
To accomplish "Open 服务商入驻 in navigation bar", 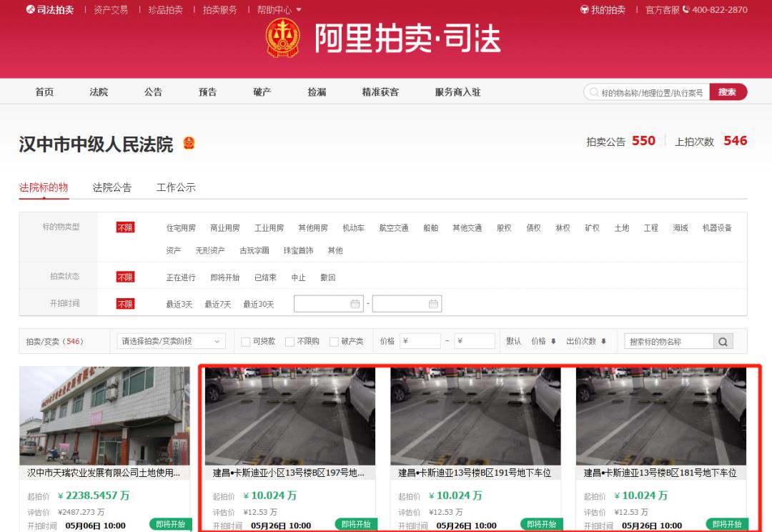I will pos(458,92).
